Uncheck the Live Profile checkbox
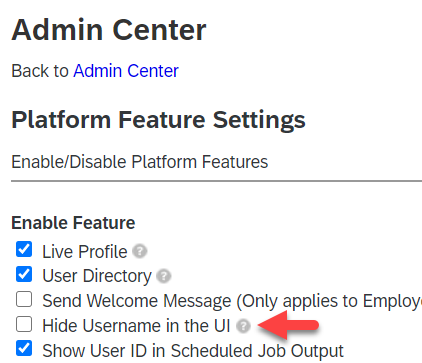The height and width of the screenshot is (363, 422). click(24, 250)
